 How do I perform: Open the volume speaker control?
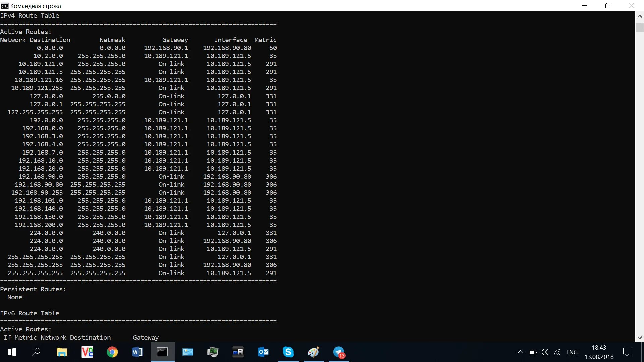545,352
